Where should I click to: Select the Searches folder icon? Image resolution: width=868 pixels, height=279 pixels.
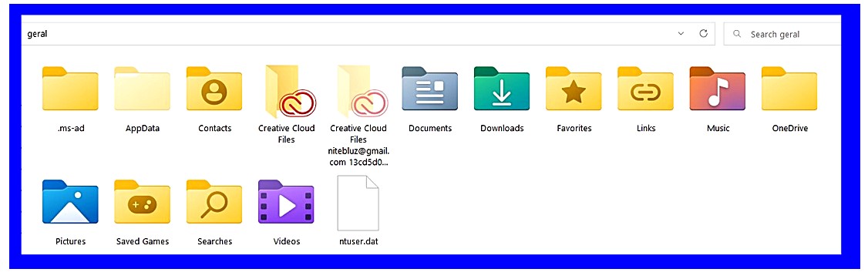pyautogui.click(x=214, y=201)
